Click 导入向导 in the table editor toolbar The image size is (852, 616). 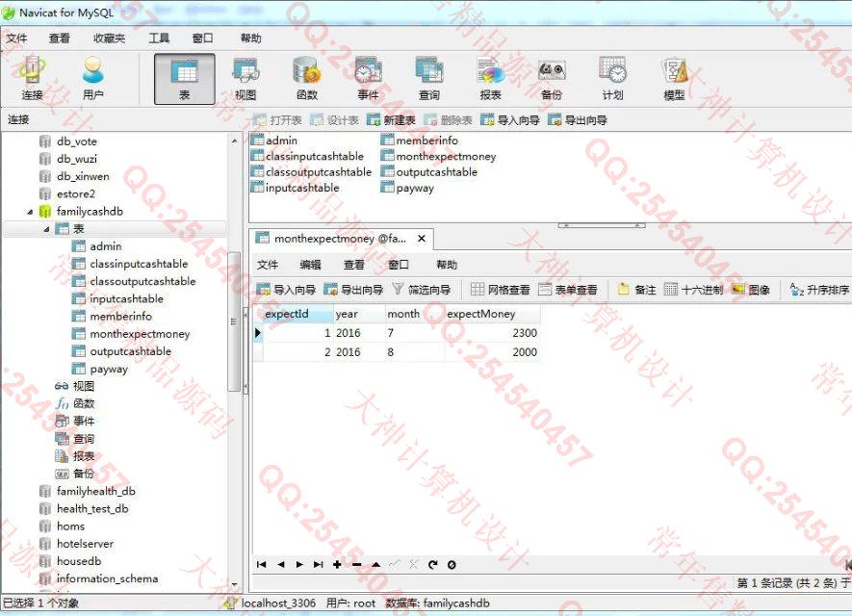tap(286, 290)
